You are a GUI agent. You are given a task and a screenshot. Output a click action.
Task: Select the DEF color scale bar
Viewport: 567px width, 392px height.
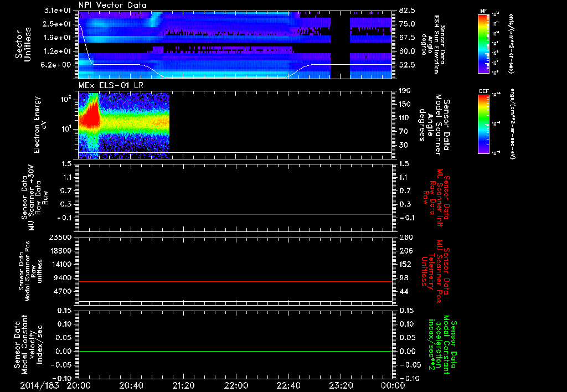pos(484,124)
